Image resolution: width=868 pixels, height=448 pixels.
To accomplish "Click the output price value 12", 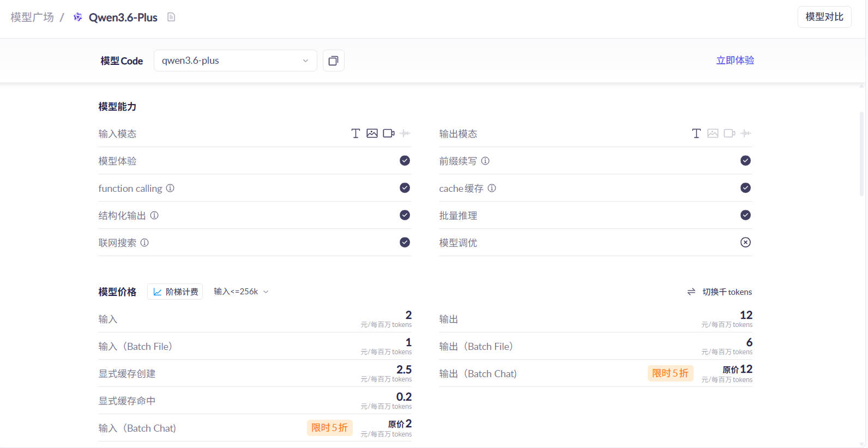I will 746,315.
